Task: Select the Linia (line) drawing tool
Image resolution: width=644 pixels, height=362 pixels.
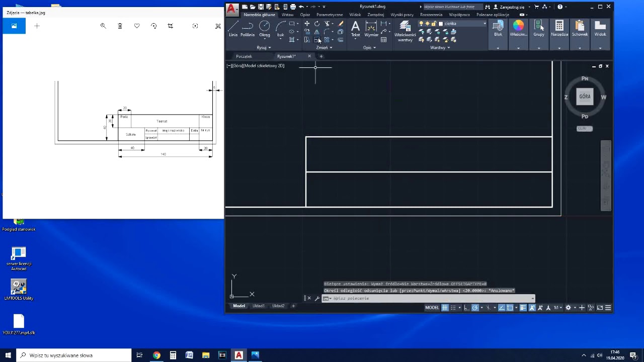Action: (233, 29)
